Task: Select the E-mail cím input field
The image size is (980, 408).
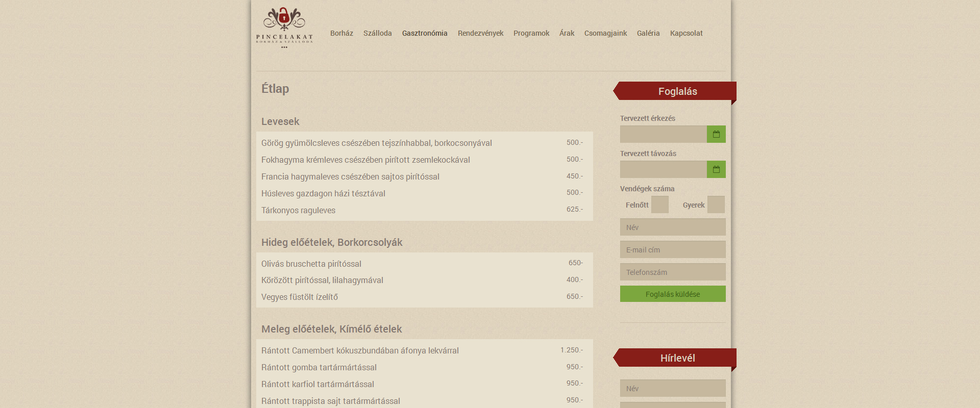Action: click(672, 249)
